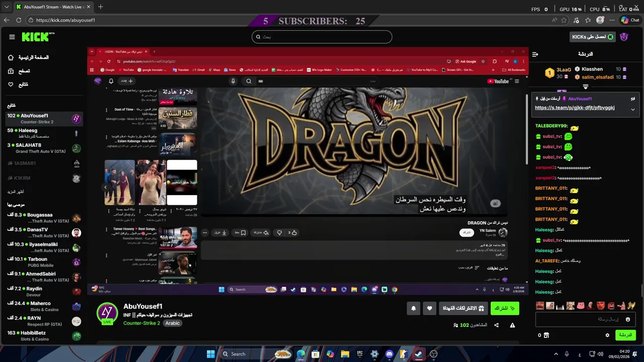Click the Get KICKs button
The width and height of the screenshot is (644, 362).
coord(593,37)
